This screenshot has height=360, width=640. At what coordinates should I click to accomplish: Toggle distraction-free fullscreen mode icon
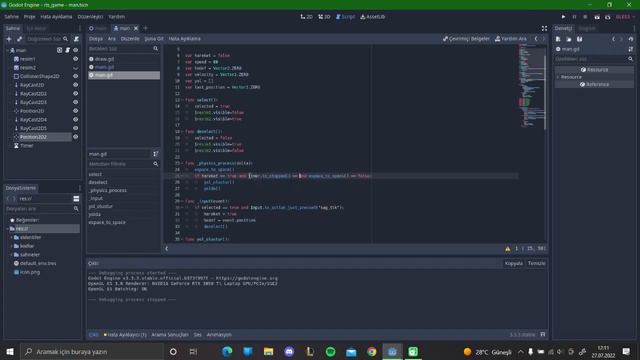tap(544, 28)
